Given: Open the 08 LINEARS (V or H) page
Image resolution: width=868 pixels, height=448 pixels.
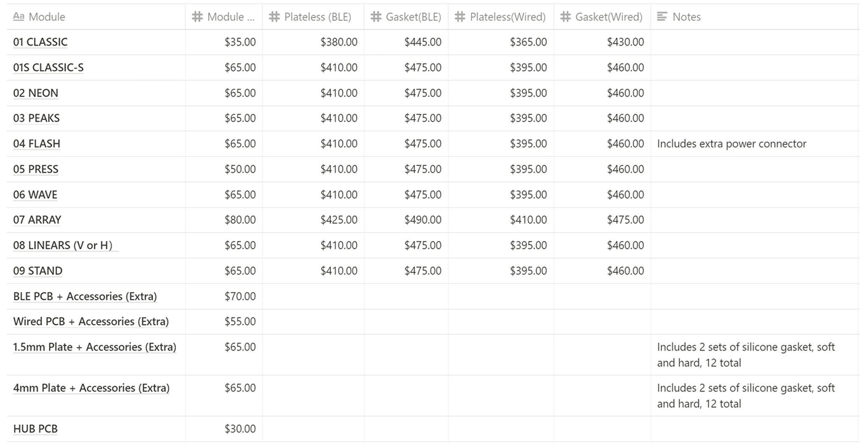Looking at the screenshot, I should point(63,245).
